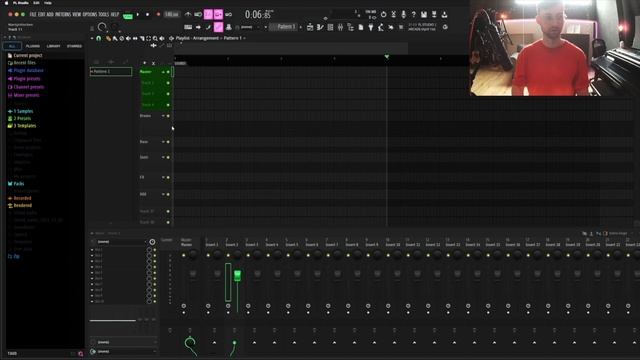640x360 pixels.
Task: Open Recent files in the browser
Action: pos(22,63)
